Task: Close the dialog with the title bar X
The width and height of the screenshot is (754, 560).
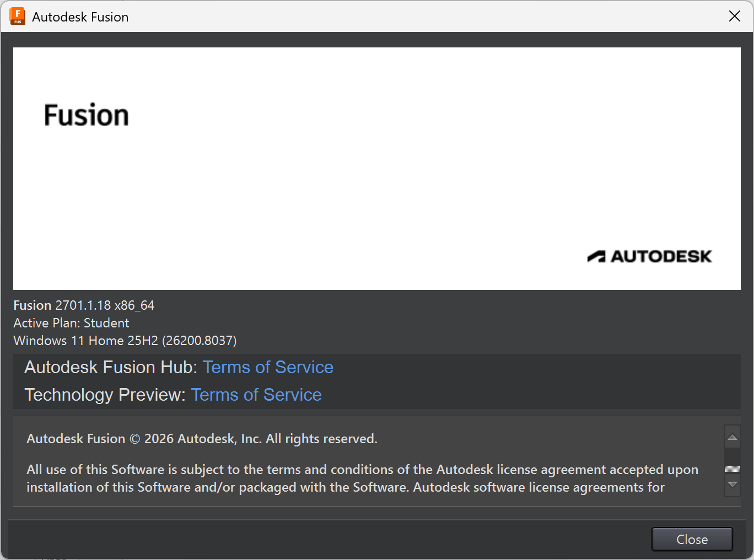Action: 734,17
